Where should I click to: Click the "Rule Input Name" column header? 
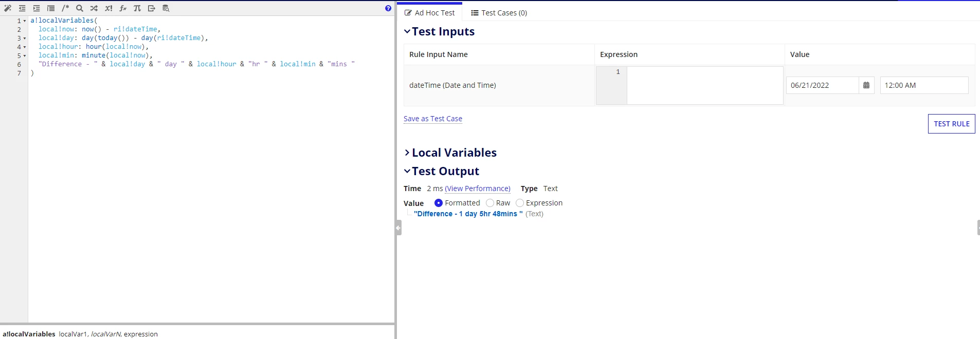click(x=439, y=54)
